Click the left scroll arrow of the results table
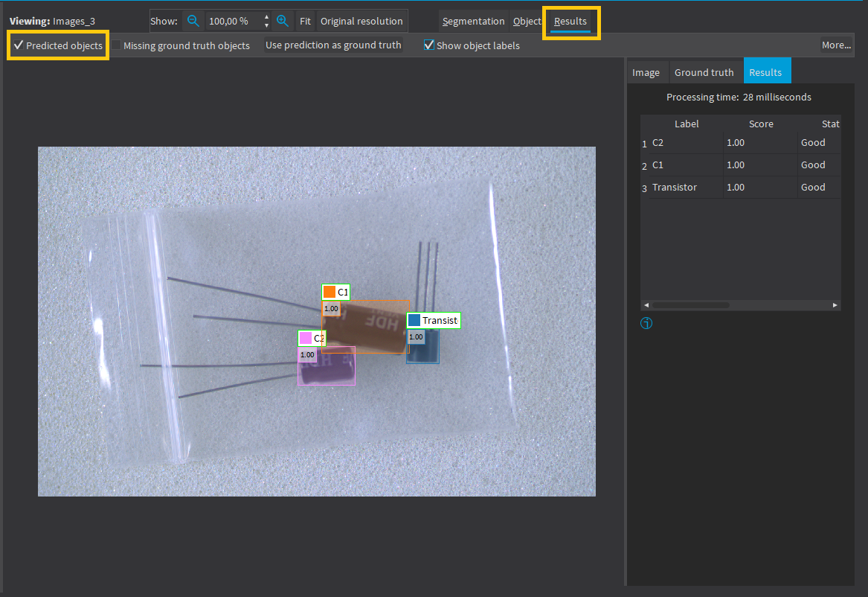 tap(646, 305)
